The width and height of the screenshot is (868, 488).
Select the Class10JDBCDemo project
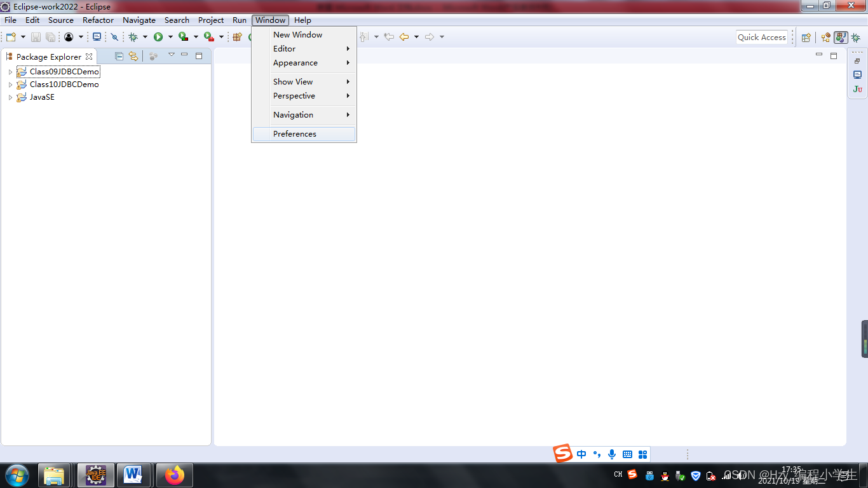[64, 85]
